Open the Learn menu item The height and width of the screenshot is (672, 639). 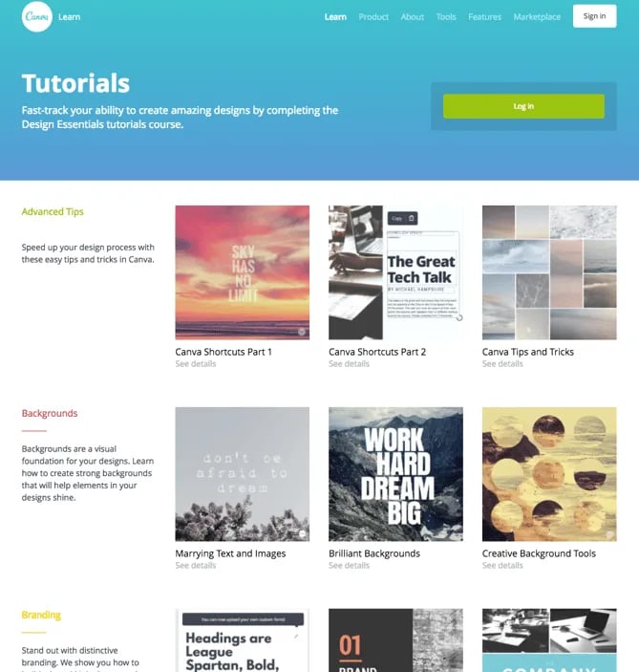(x=335, y=16)
